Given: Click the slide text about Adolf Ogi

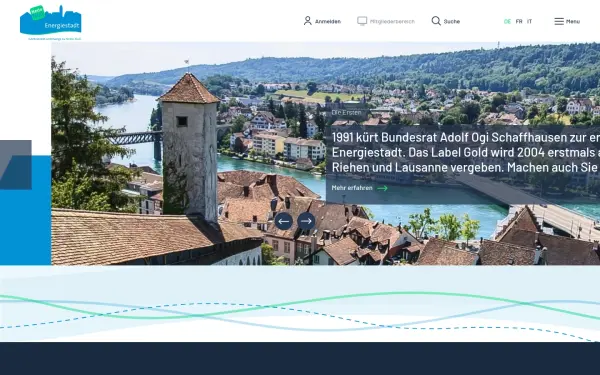Looking at the screenshot, I should (x=466, y=152).
